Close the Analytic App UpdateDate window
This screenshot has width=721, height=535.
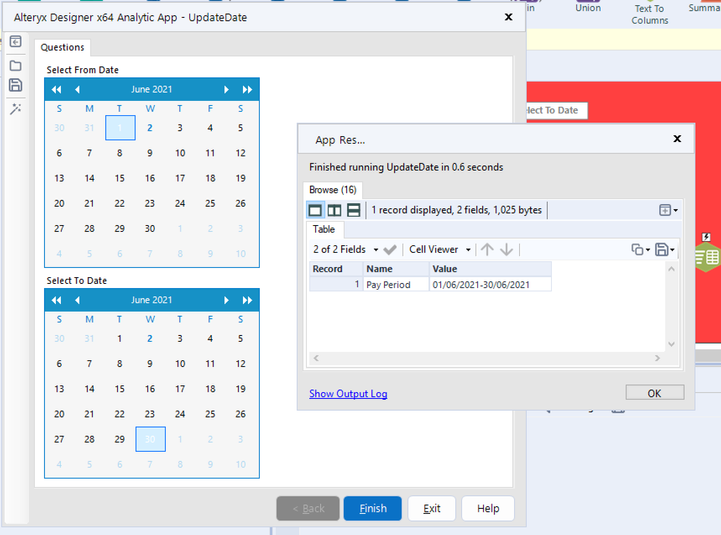click(x=509, y=17)
